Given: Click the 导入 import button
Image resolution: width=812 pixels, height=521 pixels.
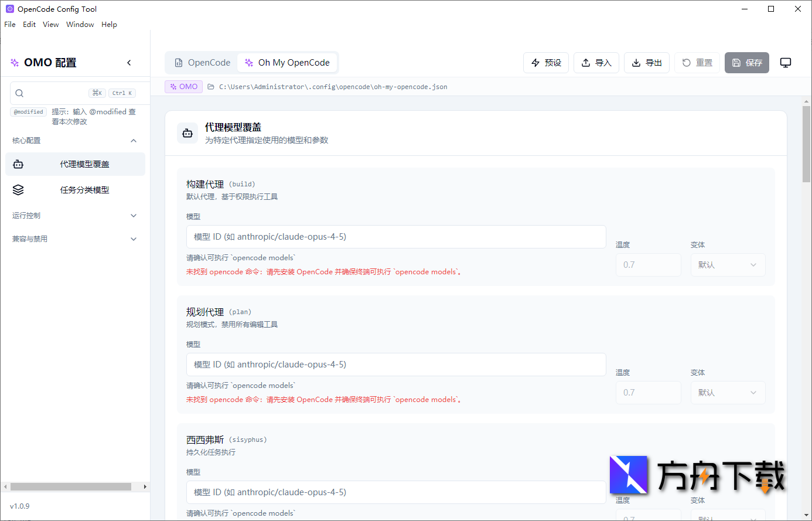Looking at the screenshot, I should (596, 62).
